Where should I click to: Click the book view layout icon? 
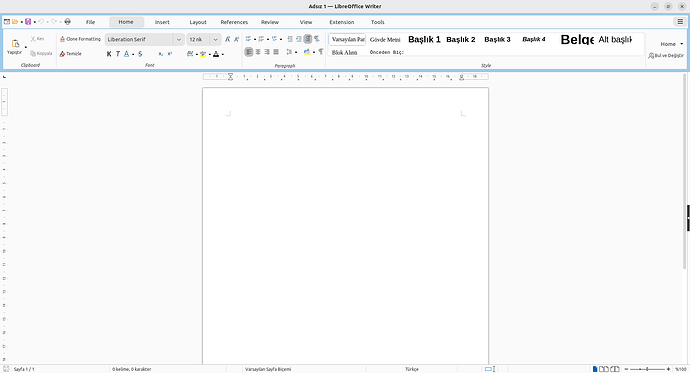(615, 369)
